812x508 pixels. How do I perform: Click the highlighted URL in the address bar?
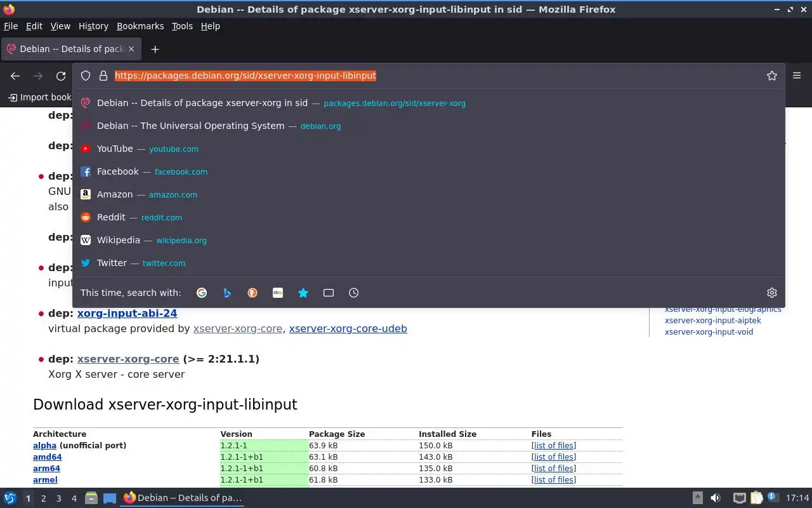246,76
